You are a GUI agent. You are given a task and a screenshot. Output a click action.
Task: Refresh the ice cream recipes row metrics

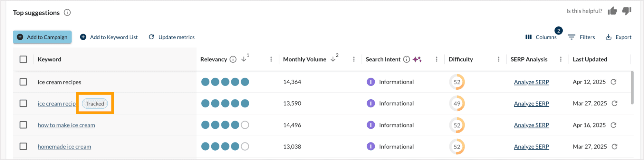pyautogui.click(x=613, y=82)
